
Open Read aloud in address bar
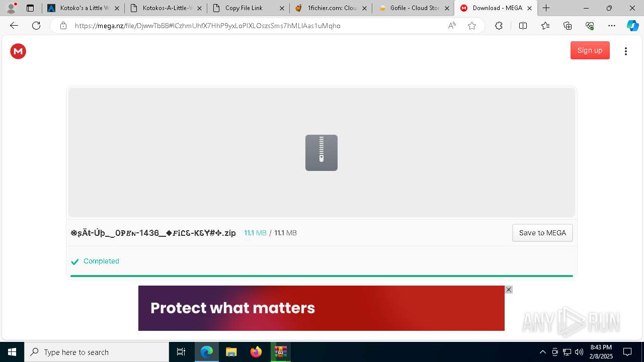(x=452, y=26)
